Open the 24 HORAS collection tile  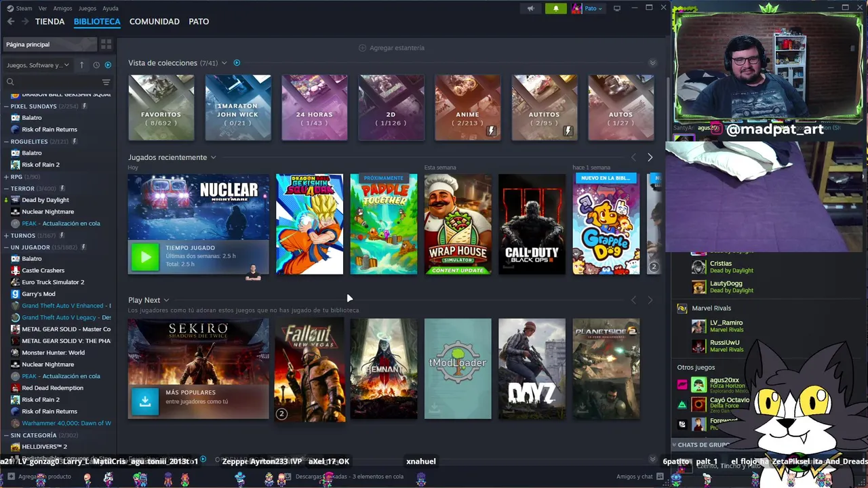(x=315, y=108)
